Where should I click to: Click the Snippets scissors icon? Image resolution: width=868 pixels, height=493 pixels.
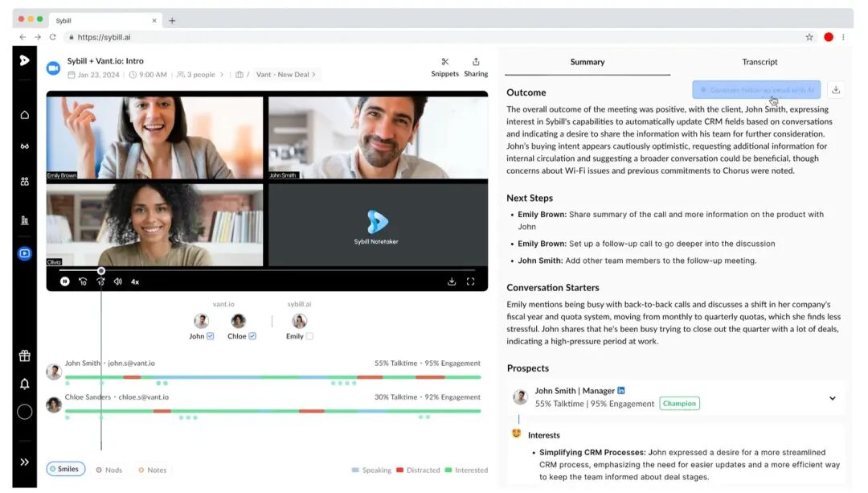click(445, 62)
